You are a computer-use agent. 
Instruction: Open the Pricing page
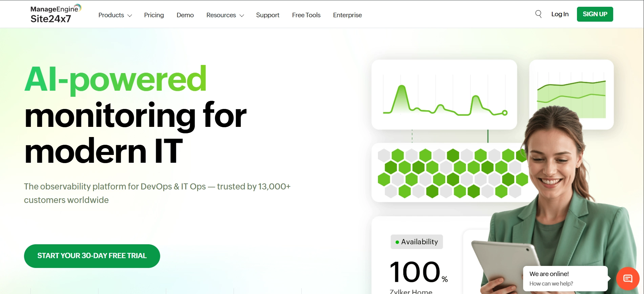pyautogui.click(x=154, y=15)
